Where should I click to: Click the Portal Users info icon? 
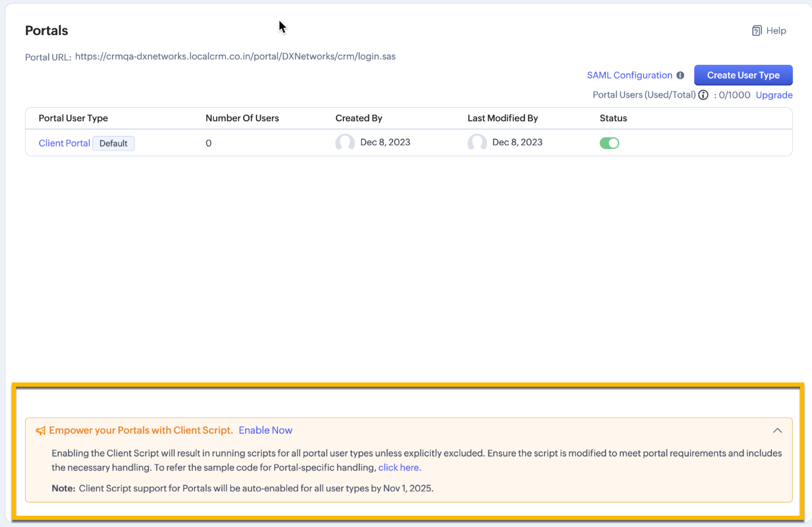point(703,95)
